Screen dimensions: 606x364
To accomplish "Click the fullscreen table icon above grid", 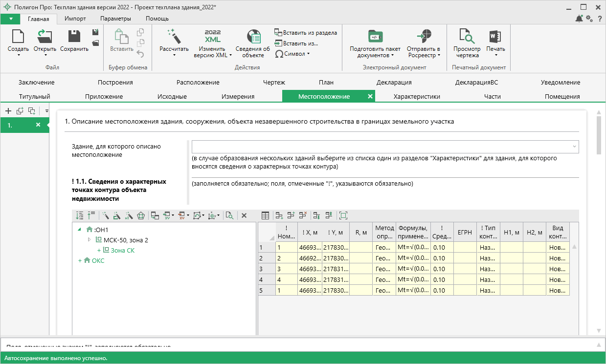I will pos(343,215).
